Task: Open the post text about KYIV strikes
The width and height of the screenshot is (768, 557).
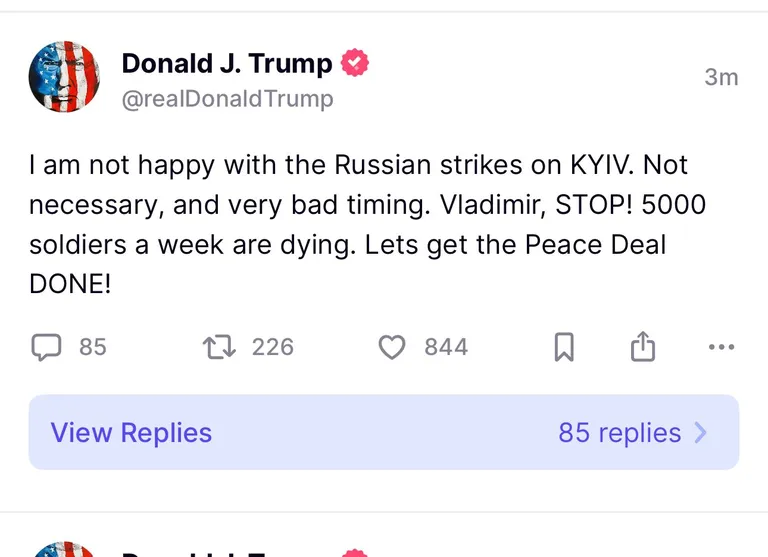Action: click(x=367, y=224)
